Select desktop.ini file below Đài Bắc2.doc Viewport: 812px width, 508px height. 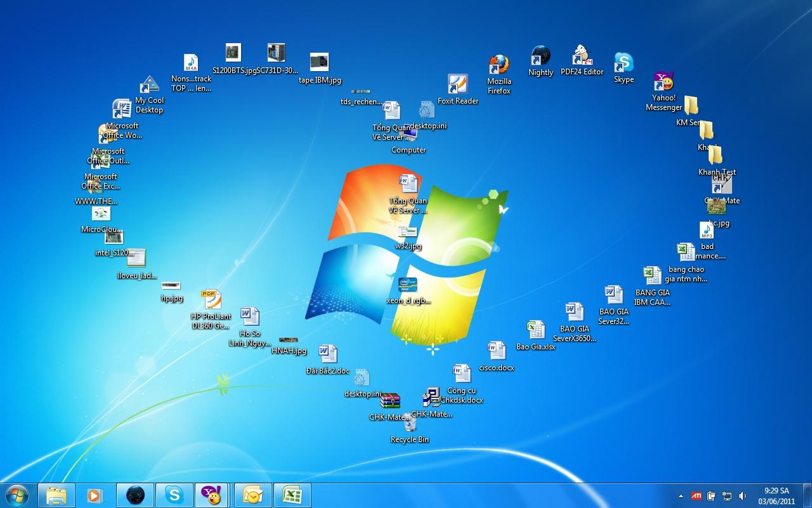click(362, 378)
